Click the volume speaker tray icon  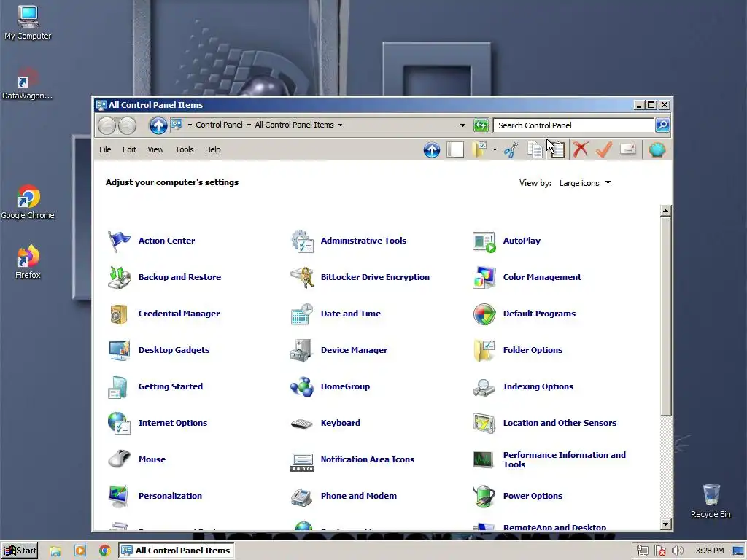677,551
